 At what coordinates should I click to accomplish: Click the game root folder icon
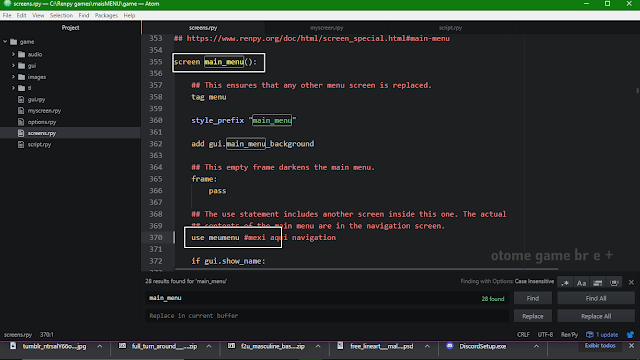coord(13,42)
